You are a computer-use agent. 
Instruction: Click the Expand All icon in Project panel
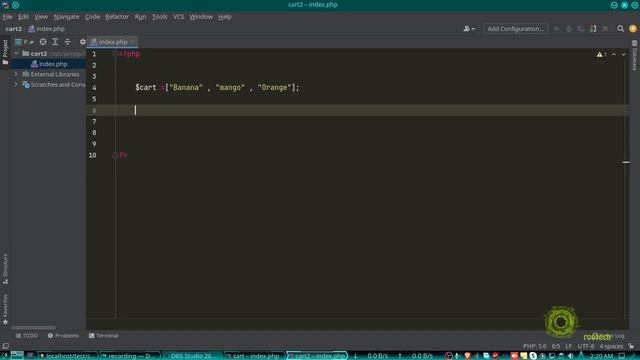point(55,42)
